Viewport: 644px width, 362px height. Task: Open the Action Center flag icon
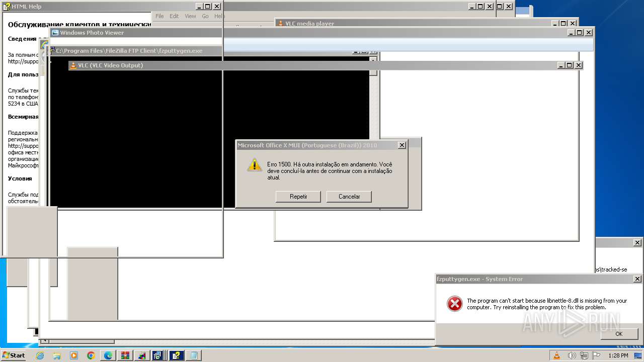click(x=596, y=355)
